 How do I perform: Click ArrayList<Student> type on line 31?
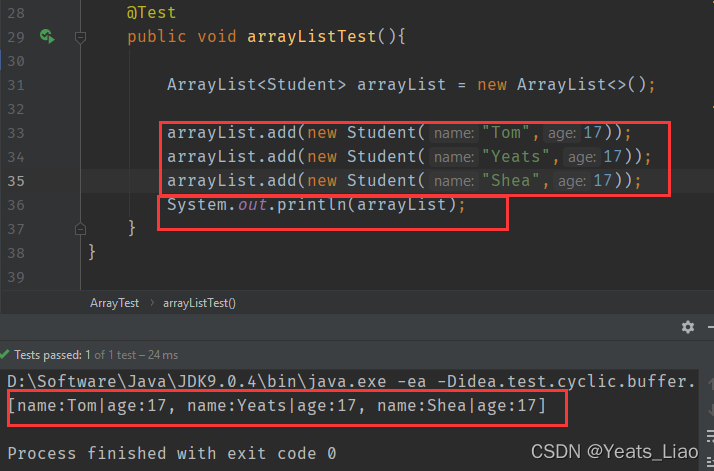tap(256, 85)
